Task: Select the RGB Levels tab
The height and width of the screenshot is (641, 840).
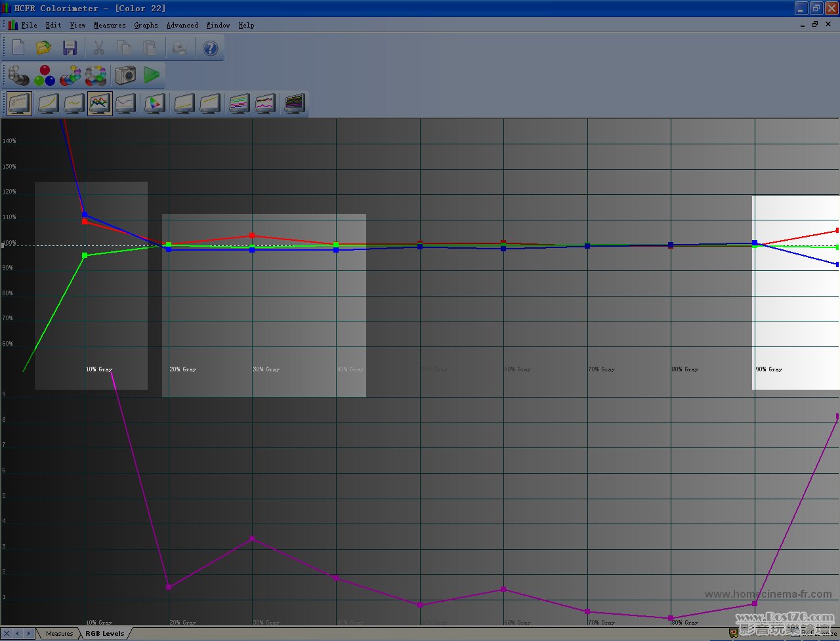Action: [x=104, y=634]
